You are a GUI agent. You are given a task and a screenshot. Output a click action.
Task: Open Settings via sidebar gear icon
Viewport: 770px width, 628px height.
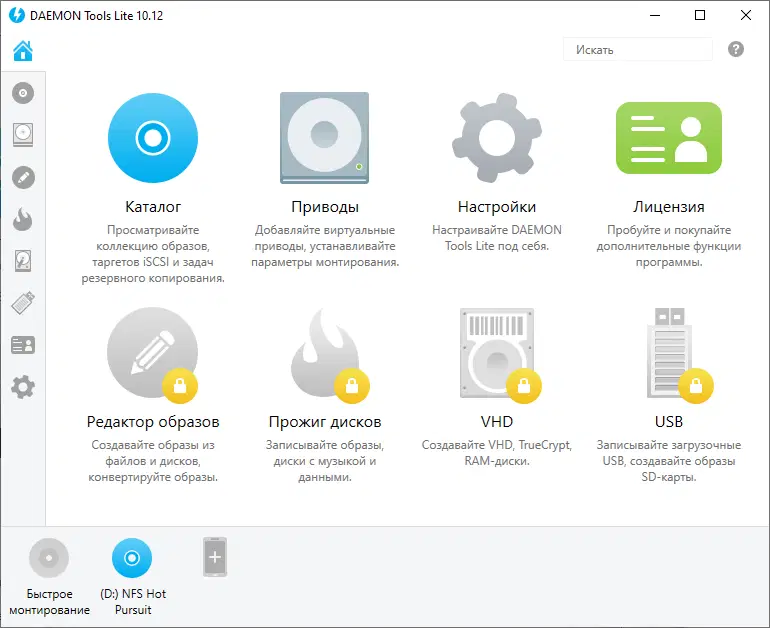click(23, 387)
